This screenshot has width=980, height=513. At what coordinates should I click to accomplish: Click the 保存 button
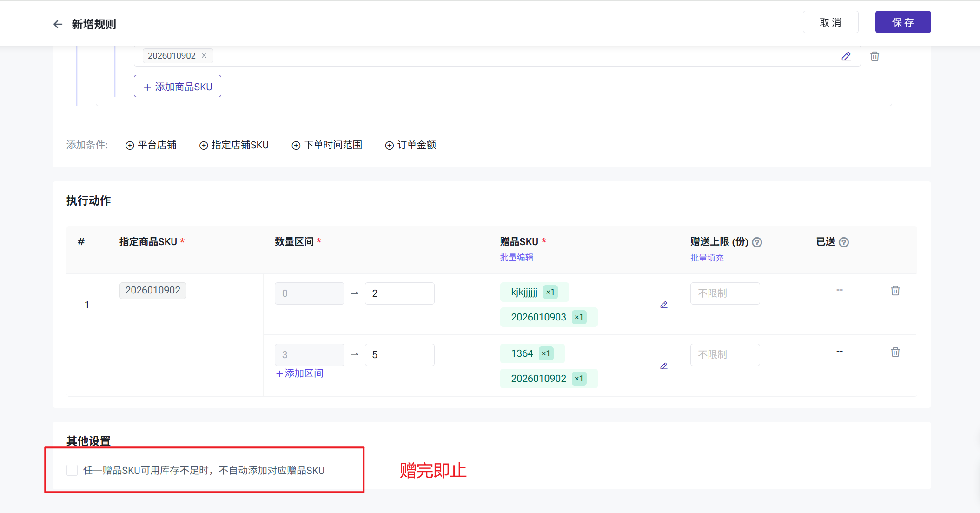[x=902, y=22]
